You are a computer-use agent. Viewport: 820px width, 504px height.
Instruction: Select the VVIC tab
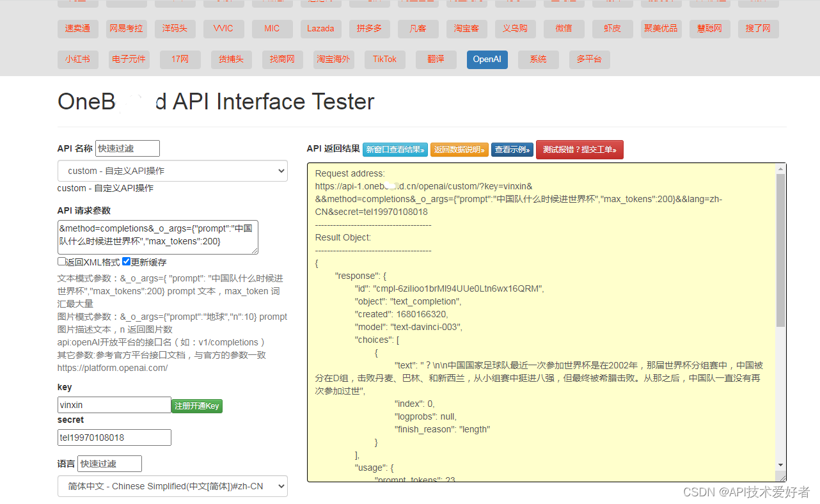(x=223, y=29)
